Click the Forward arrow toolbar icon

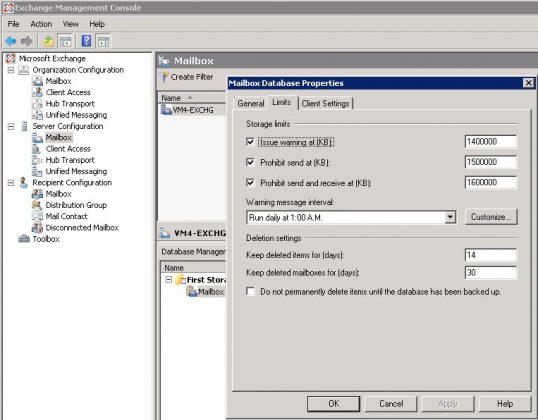click(x=26, y=41)
